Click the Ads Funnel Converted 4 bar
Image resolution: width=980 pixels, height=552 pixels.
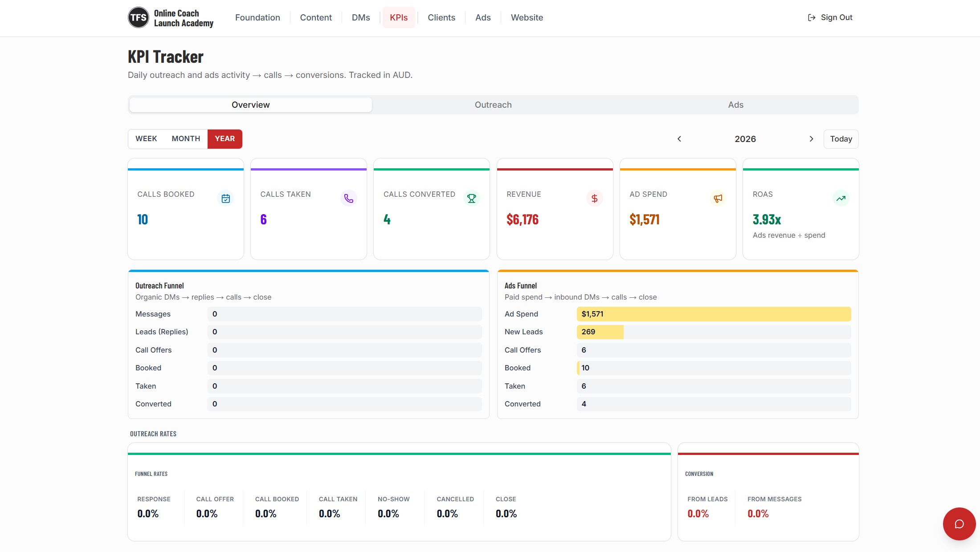(x=714, y=404)
